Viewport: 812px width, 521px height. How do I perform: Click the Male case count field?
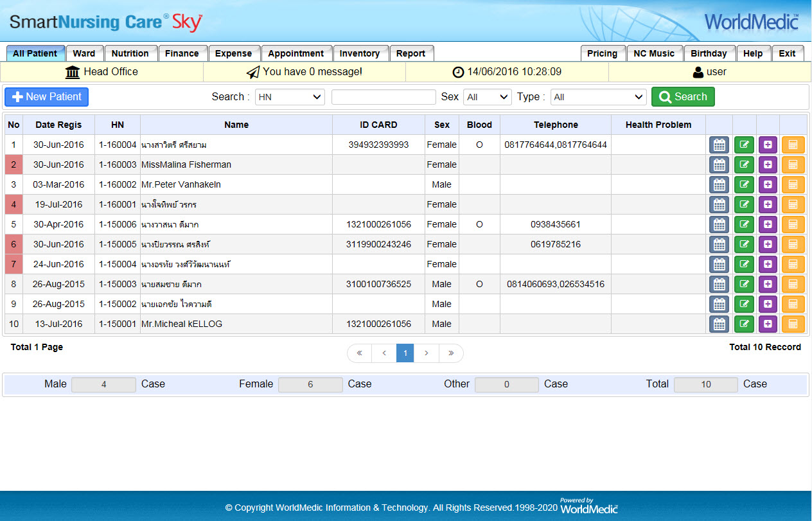(103, 385)
